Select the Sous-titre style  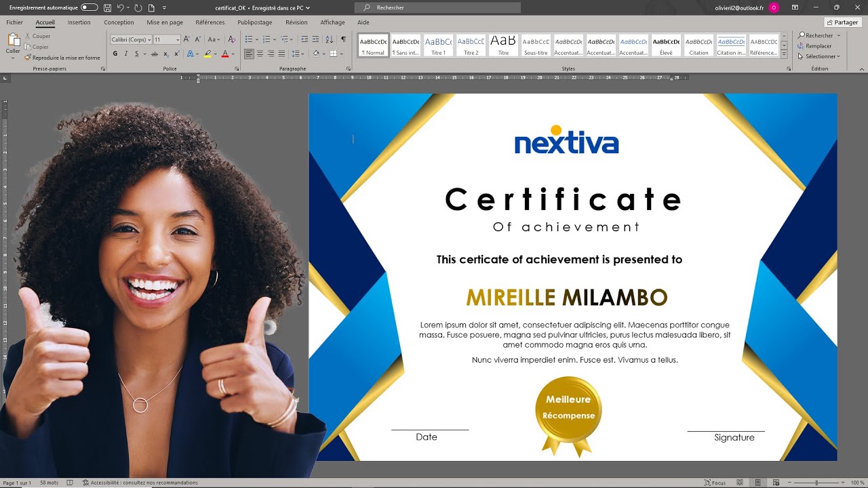(536, 45)
